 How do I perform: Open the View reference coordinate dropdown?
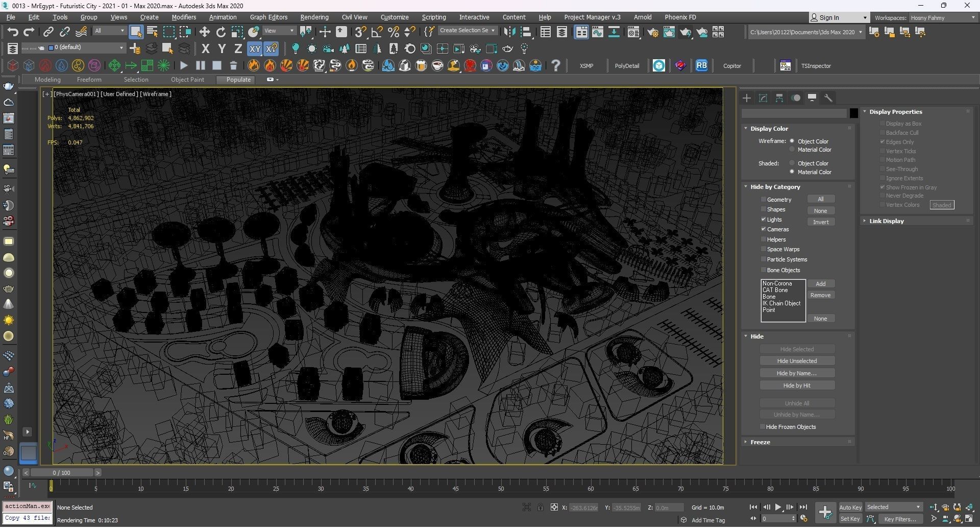(279, 31)
